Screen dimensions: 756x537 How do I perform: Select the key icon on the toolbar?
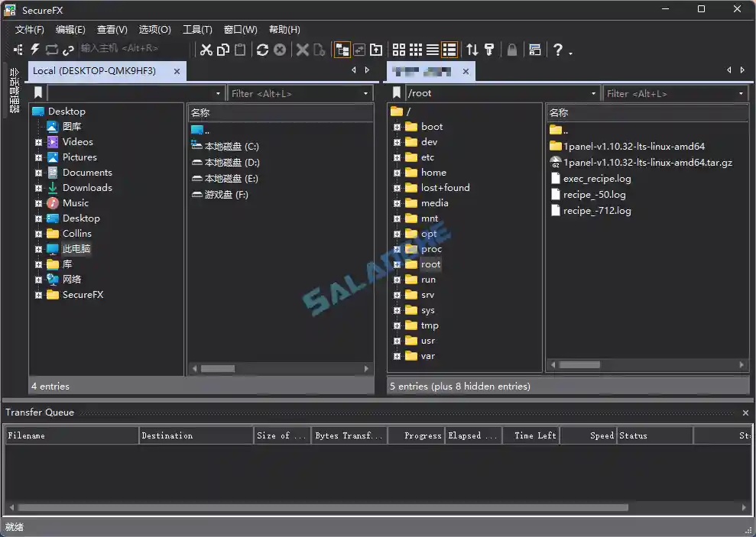(489, 50)
